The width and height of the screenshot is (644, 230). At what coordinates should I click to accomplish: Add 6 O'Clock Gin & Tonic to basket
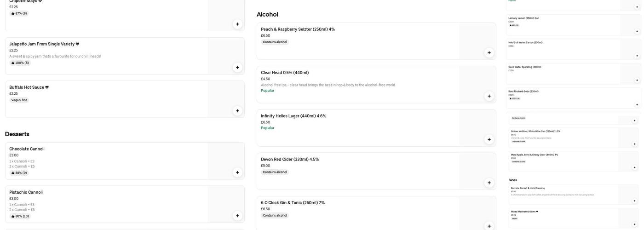click(x=489, y=226)
